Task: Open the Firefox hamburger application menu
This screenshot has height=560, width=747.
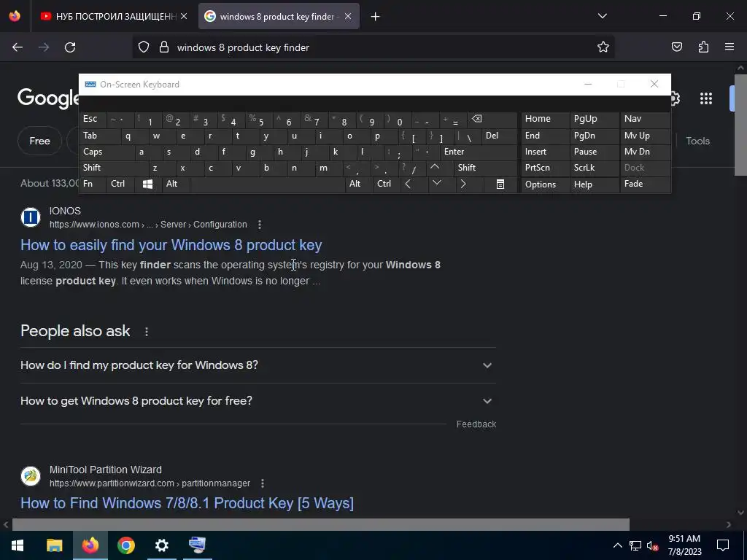Action: 729,47
